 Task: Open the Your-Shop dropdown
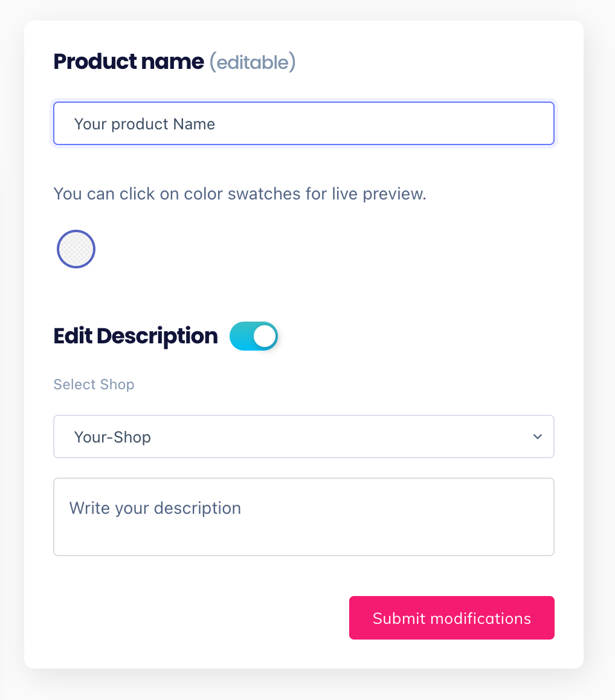tap(303, 436)
